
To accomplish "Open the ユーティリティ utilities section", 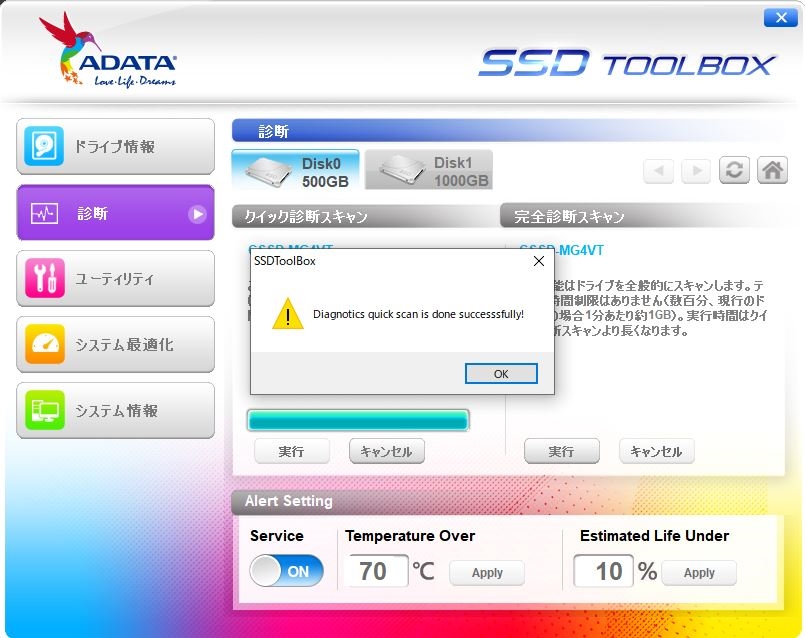I will 116,279.
